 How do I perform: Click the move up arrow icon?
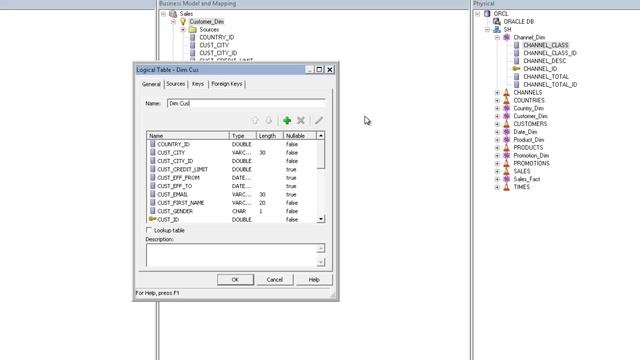pyautogui.click(x=255, y=120)
